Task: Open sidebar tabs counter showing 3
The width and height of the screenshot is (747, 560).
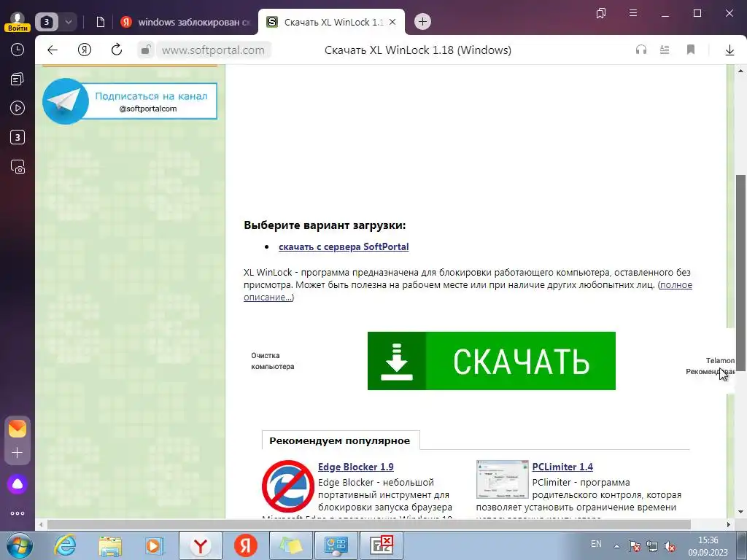Action: point(18,138)
